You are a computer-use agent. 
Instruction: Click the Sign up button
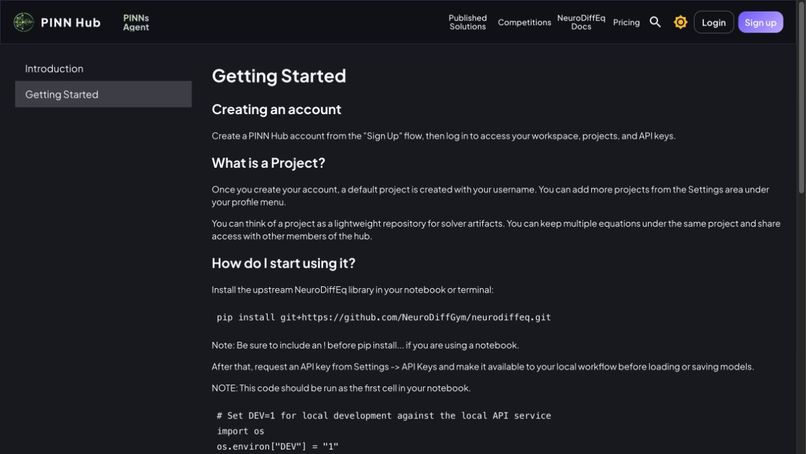point(760,22)
